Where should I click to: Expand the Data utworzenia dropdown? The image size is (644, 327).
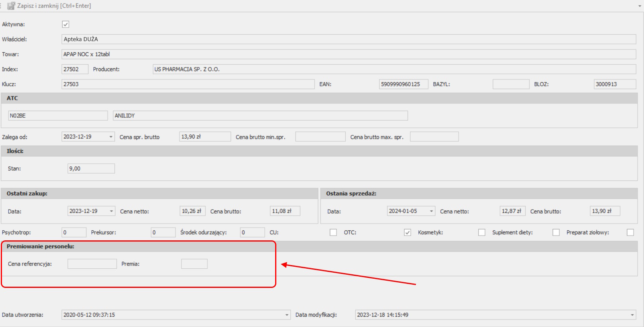point(287,315)
